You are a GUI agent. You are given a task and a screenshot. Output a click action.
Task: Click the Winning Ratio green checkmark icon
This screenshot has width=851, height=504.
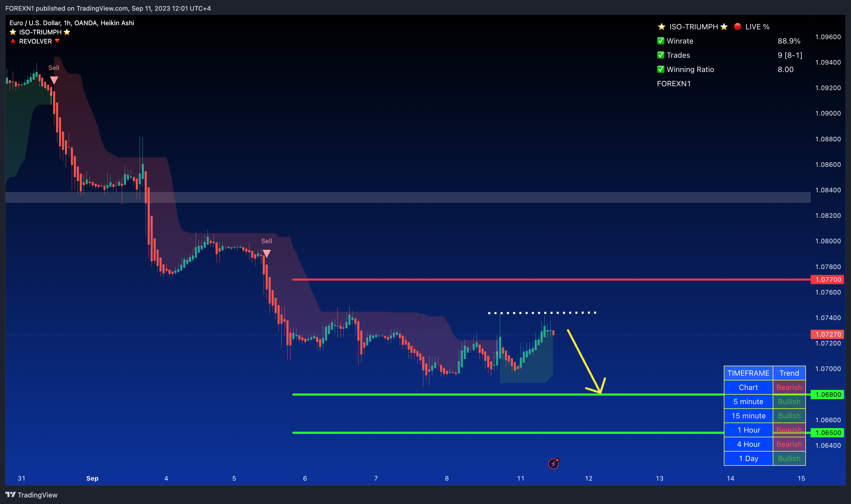pos(661,69)
